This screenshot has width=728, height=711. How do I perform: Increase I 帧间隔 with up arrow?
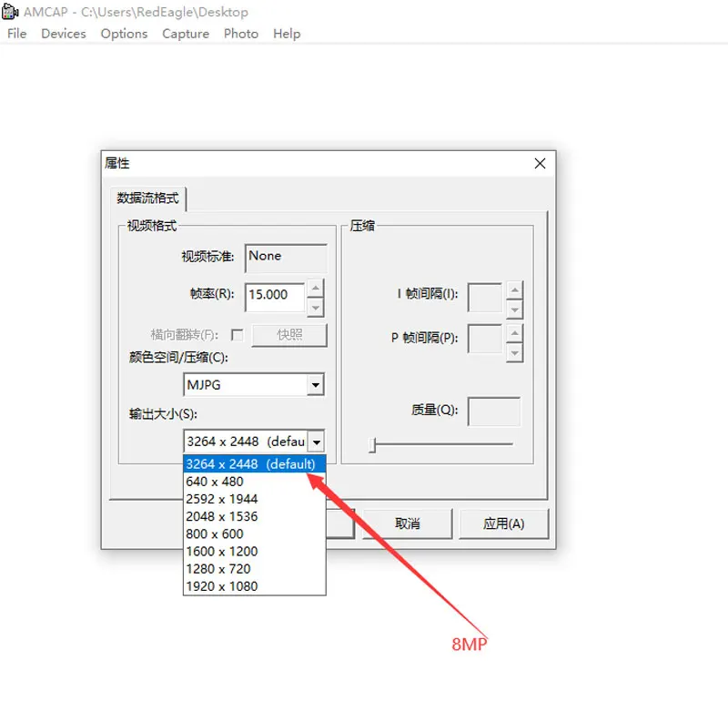(x=514, y=290)
